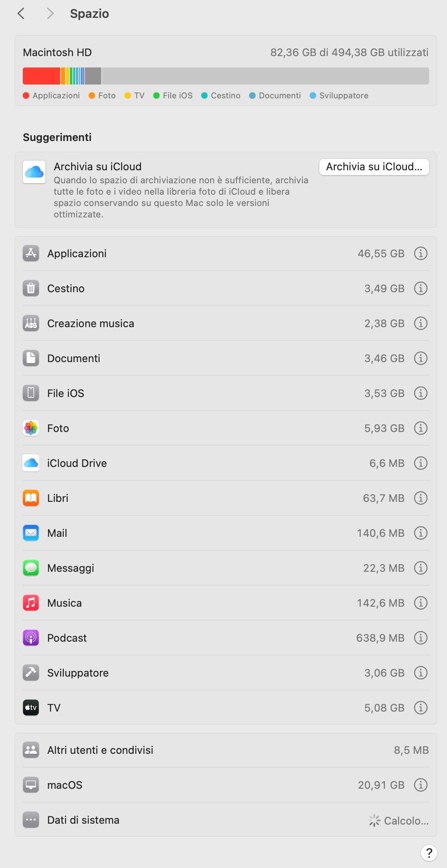Click the info icon next to Applicazioni
The width and height of the screenshot is (447, 868).
421,254
